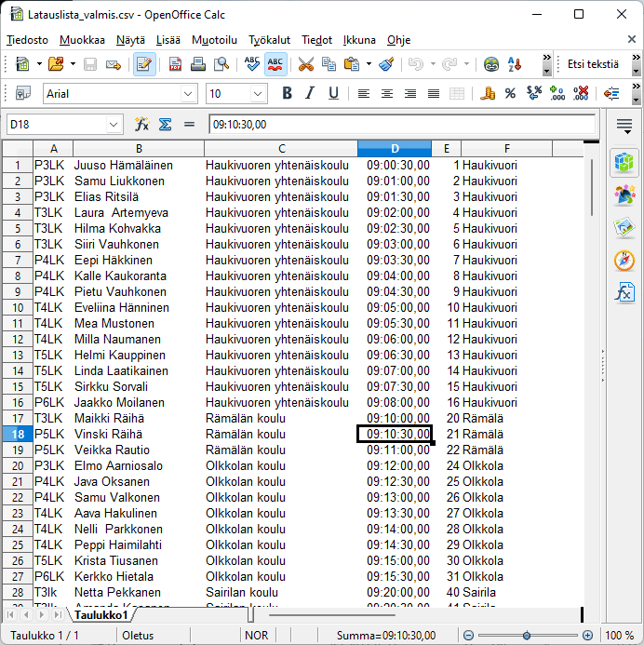Toggle AutoSpellcheck red-underlined ABC button

(x=275, y=64)
